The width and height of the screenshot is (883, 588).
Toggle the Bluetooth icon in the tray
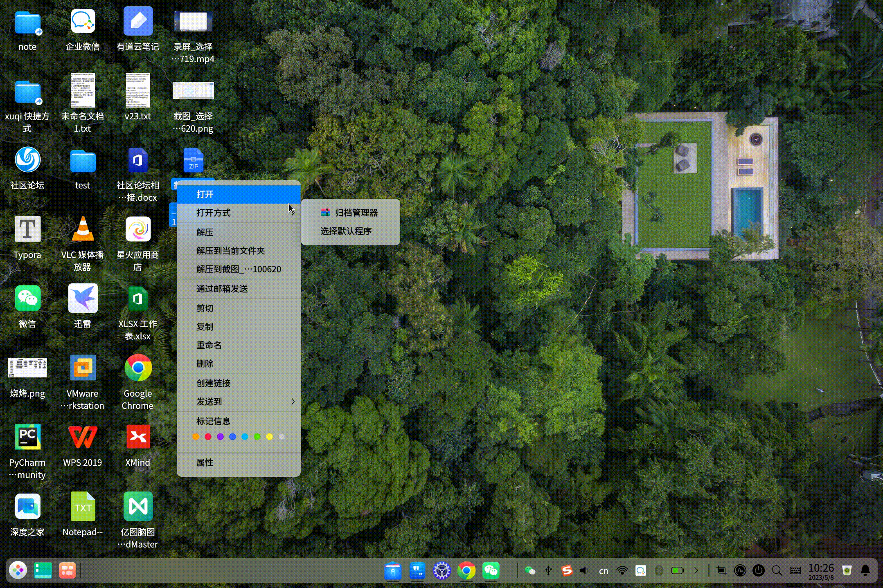click(x=659, y=570)
